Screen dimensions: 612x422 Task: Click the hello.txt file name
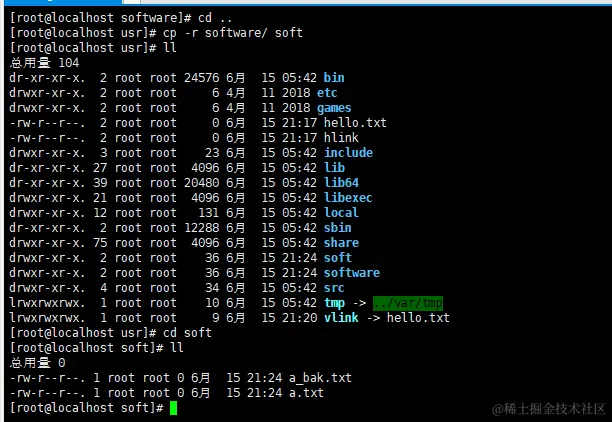coord(355,123)
